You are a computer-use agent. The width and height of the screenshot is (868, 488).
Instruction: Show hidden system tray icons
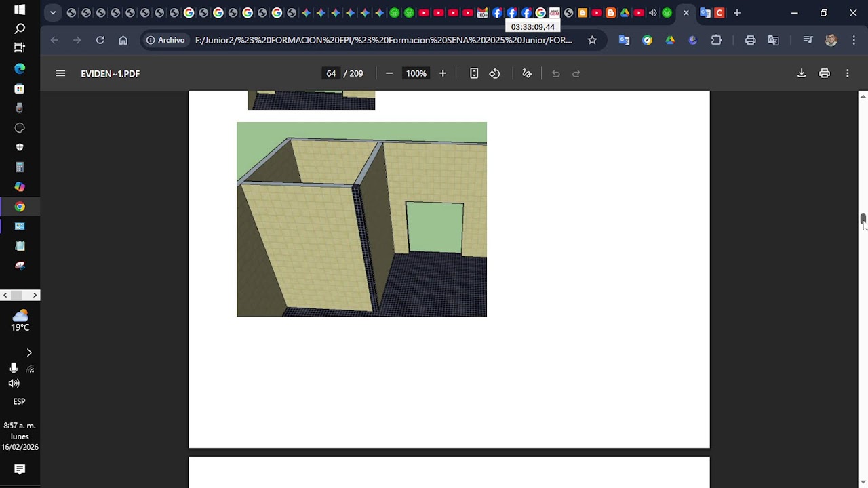[28, 352]
